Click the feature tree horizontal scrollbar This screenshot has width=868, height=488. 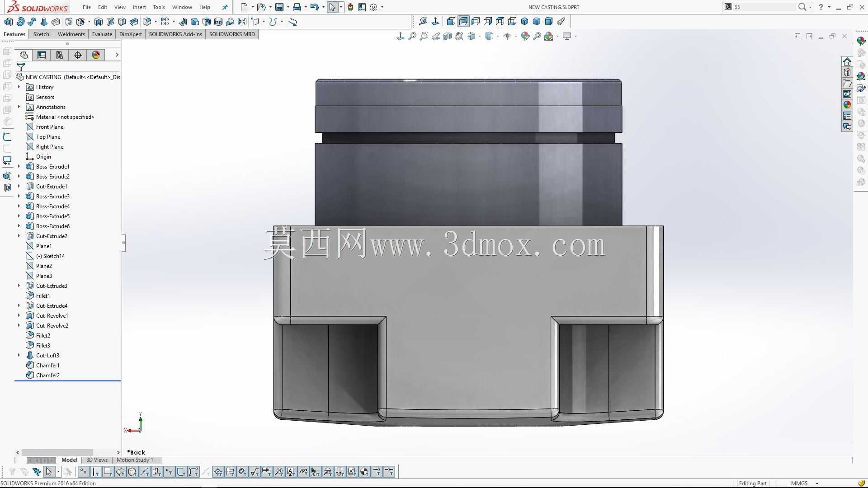tap(57, 452)
